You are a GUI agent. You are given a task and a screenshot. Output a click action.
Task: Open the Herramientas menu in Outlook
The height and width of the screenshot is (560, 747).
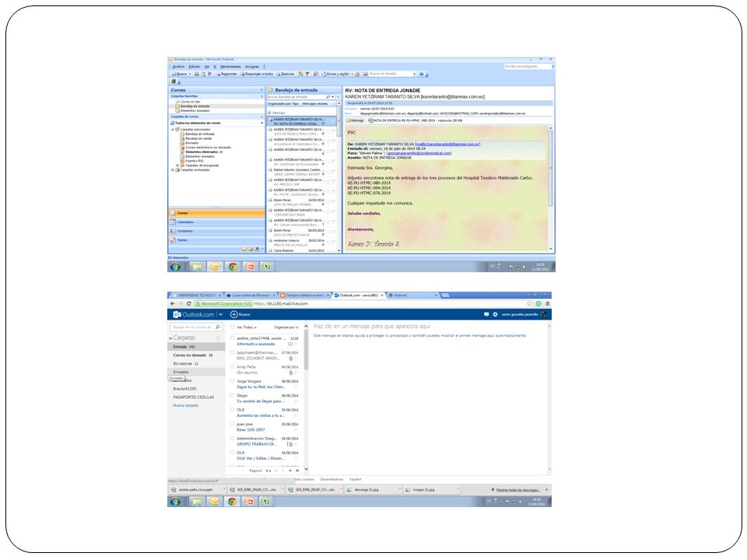pos(230,67)
